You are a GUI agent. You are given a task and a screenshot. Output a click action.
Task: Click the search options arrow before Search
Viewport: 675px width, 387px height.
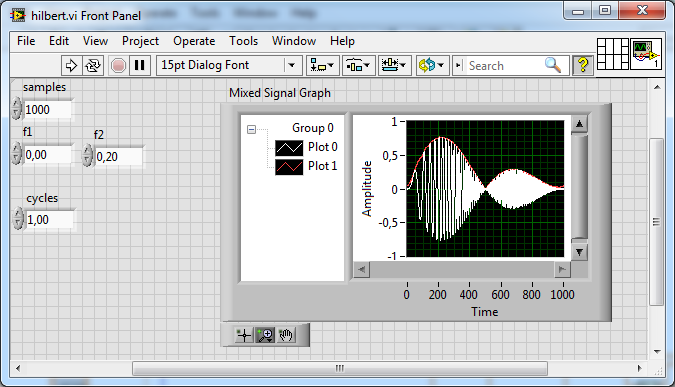pos(459,65)
